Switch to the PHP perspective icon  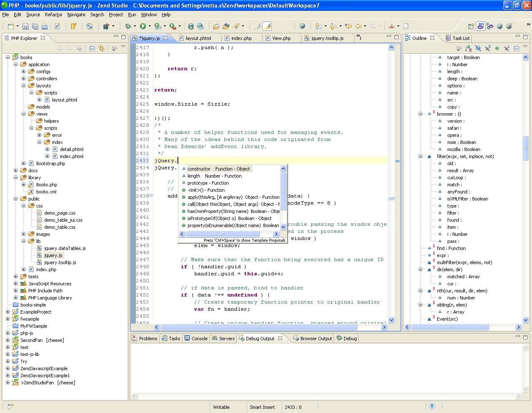click(480, 26)
